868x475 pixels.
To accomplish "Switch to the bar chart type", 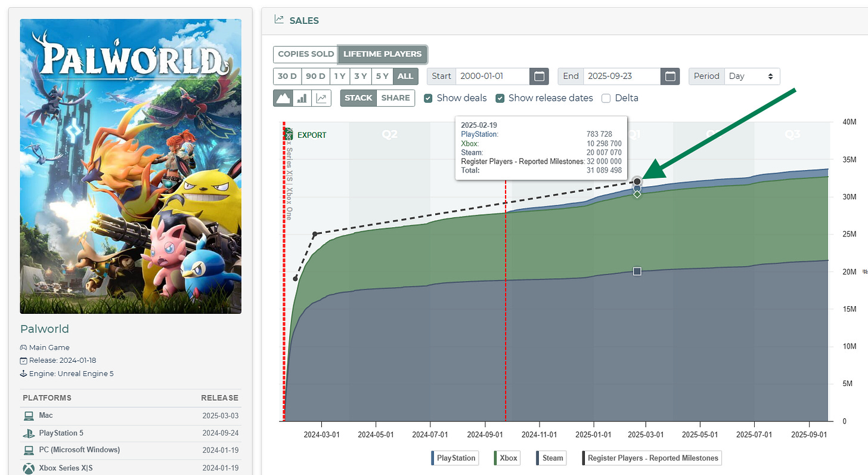I will (x=302, y=98).
